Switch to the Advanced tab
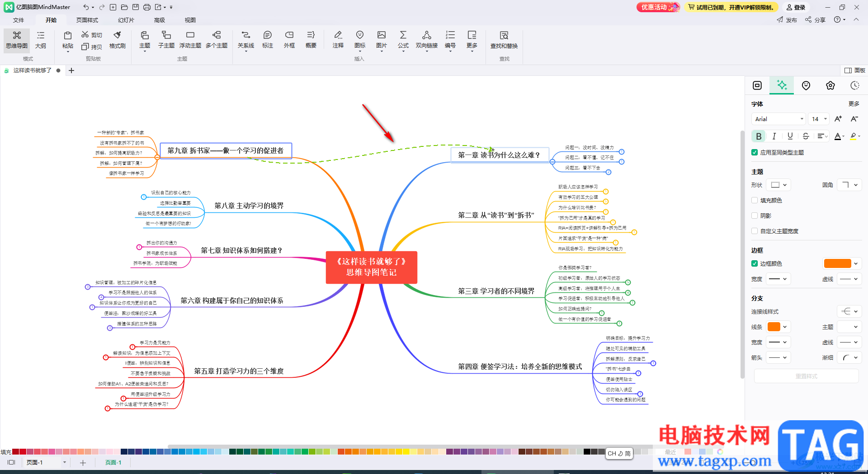This screenshot has width=868, height=474. coord(159,20)
